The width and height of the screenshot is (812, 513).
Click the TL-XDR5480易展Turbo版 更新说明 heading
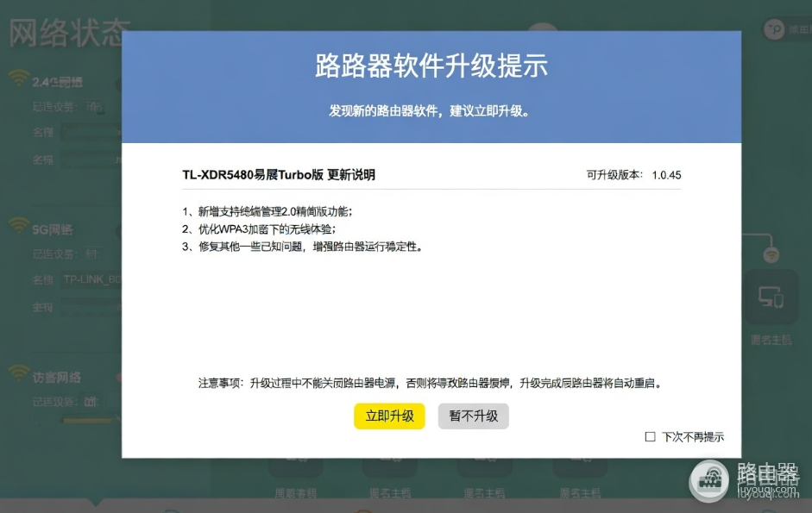[x=279, y=175]
